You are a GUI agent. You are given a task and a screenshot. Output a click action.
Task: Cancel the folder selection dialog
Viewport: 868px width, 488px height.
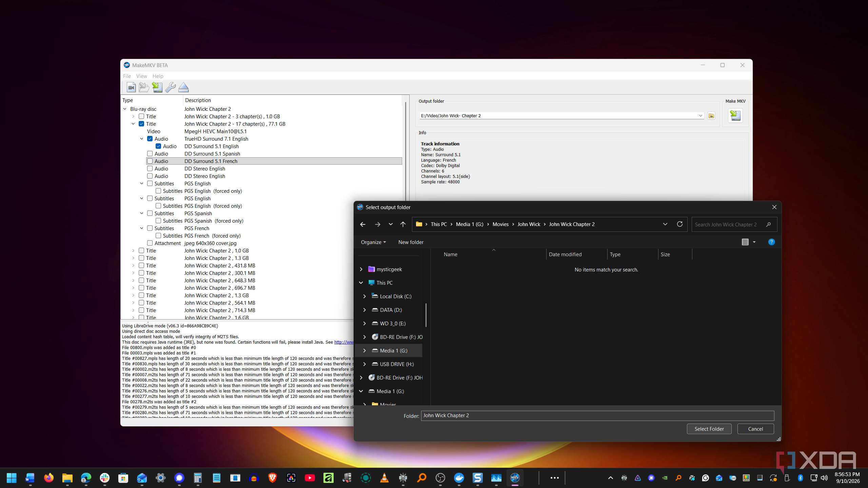pyautogui.click(x=755, y=429)
